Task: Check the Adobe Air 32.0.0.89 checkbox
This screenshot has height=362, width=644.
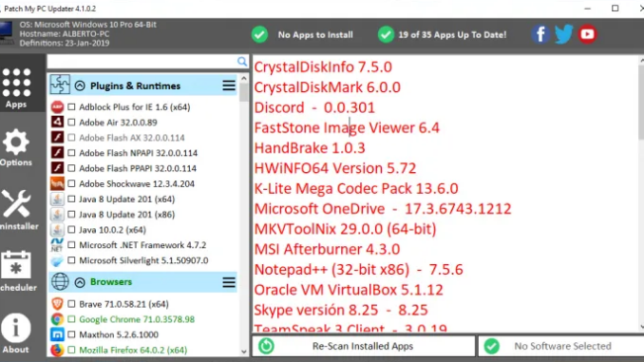Action: click(x=71, y=122)
